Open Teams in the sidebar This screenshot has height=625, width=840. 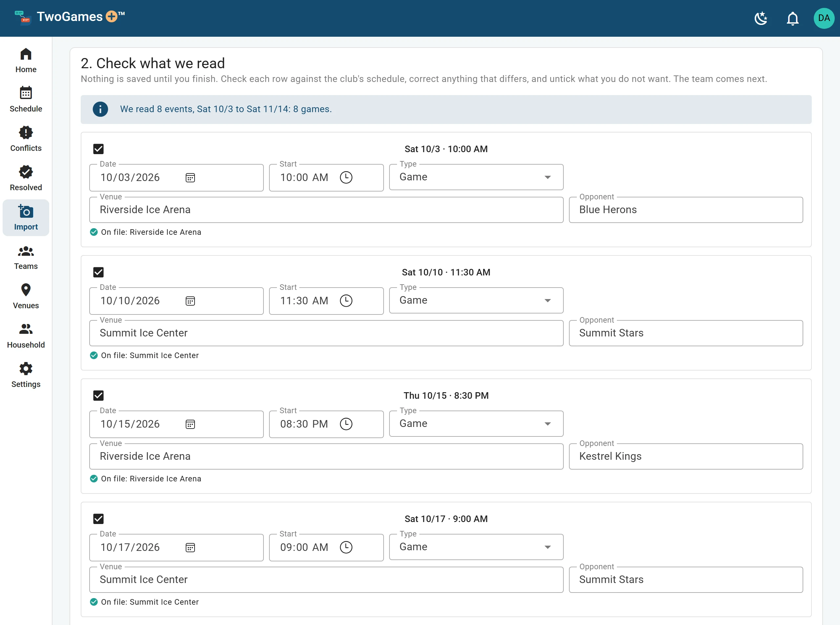26,257
